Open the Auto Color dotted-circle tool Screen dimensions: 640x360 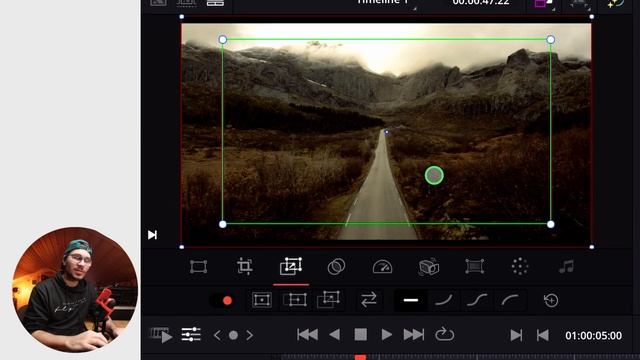(x=520, y=267)
